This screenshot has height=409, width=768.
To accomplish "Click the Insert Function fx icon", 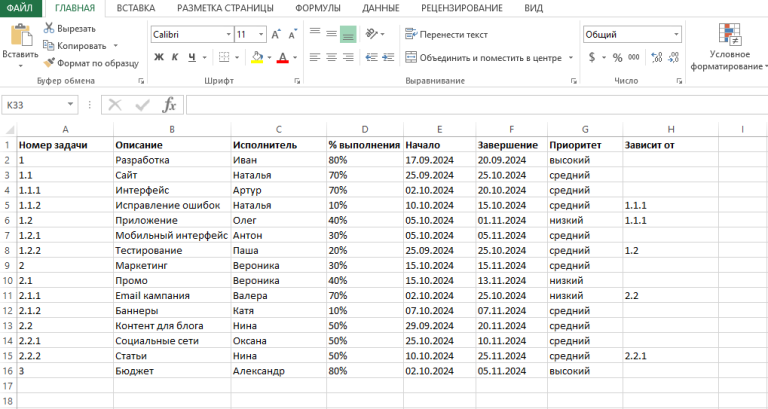I will pyautogui.click(x=169, y=105).
